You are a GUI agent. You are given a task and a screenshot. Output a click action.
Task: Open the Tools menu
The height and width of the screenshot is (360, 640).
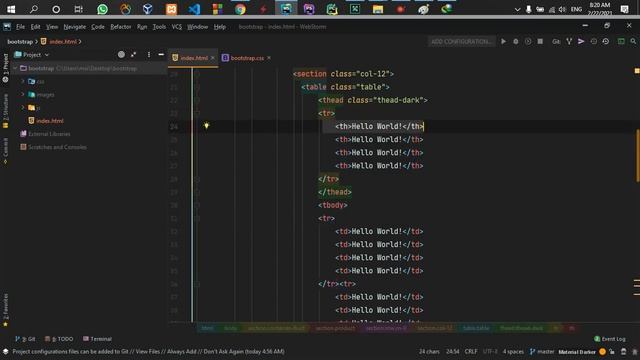point(159,27)
